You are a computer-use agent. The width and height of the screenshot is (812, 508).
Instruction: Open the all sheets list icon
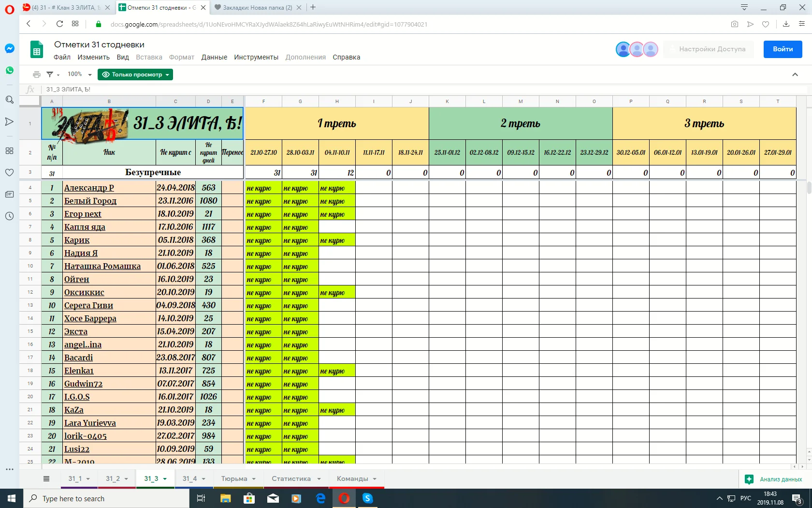[46, 479]
